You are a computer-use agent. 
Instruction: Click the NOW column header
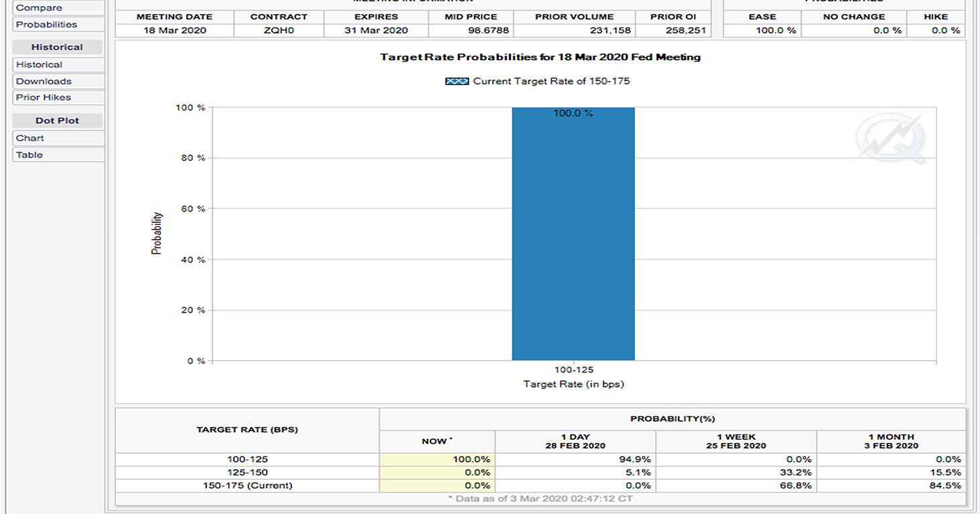tap(437, 442)
